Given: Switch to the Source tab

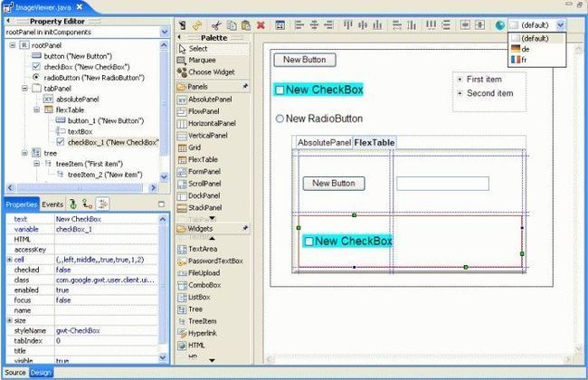Looking at the screenshot, I should [15, 373].
